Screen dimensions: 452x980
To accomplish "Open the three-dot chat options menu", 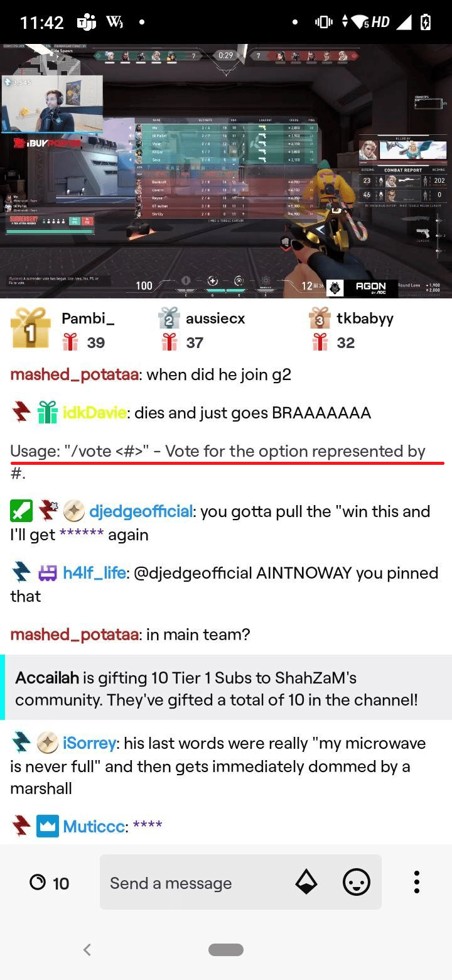I will click(x=416, y=882).
